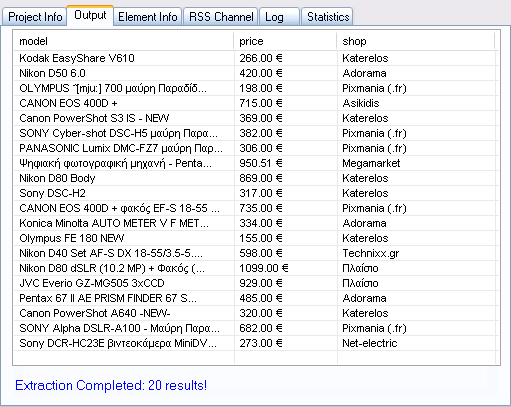Click the OLYMPUS mju 700 model cell
511x407 pixels.
point(124,88)
